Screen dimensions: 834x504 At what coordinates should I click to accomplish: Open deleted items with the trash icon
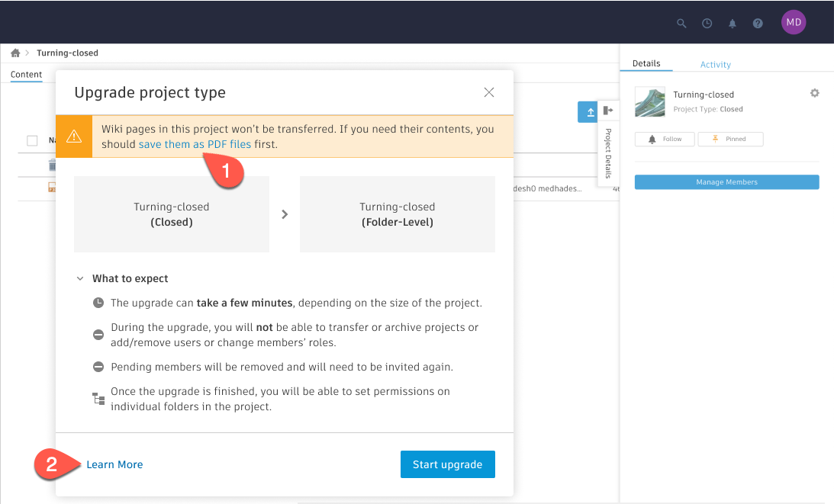tap(53, 165)
